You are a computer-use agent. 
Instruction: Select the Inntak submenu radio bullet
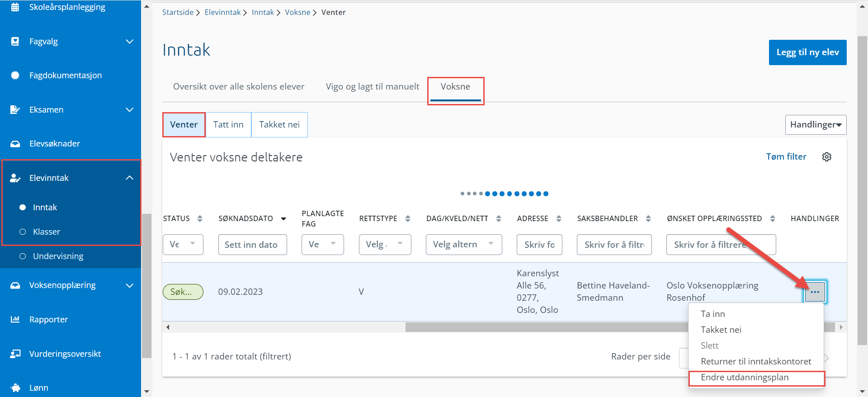click(x=23, y=207)
